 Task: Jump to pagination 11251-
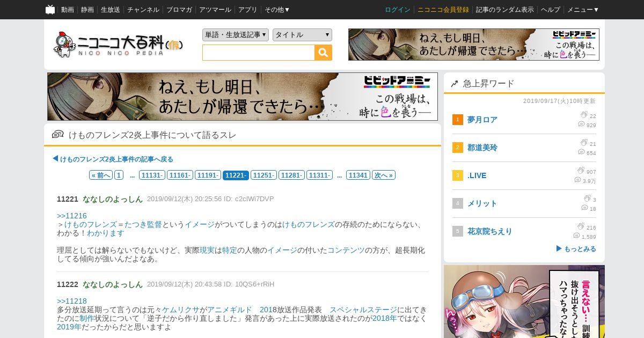(x=264, y=175)
